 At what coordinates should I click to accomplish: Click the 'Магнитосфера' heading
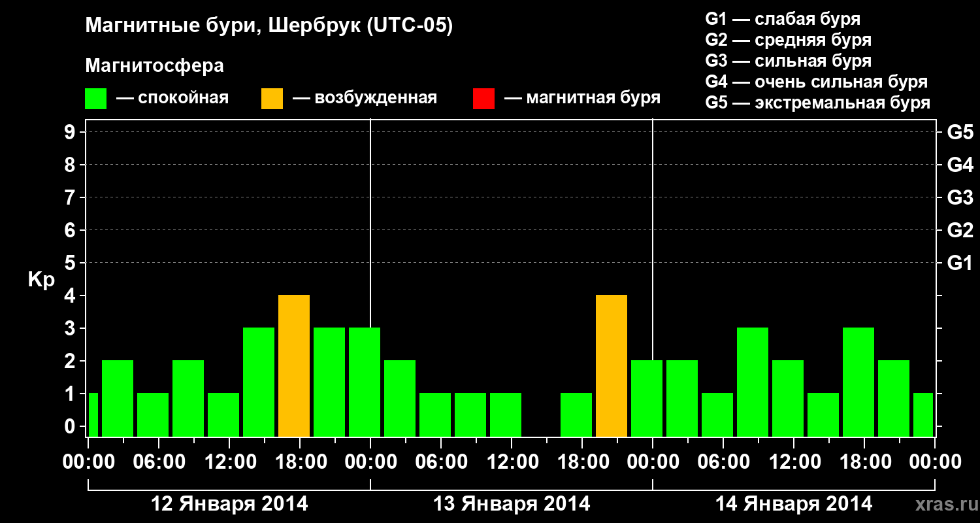155,66
